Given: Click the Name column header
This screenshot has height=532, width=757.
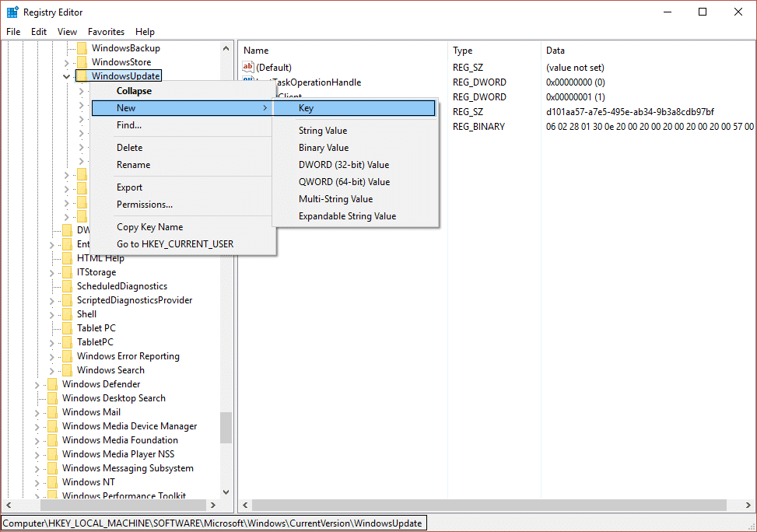Looking at the screenshot, I should 256,50.
